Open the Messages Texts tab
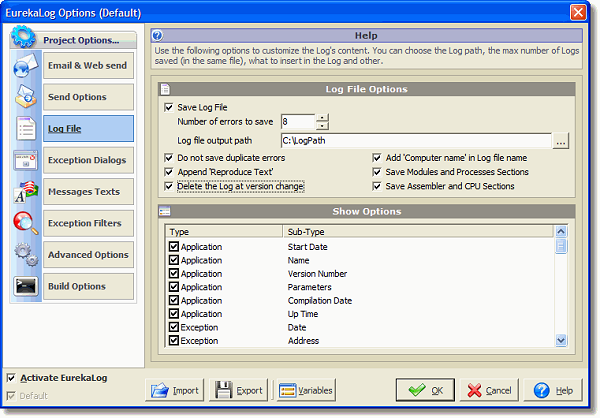 (88, 191)
